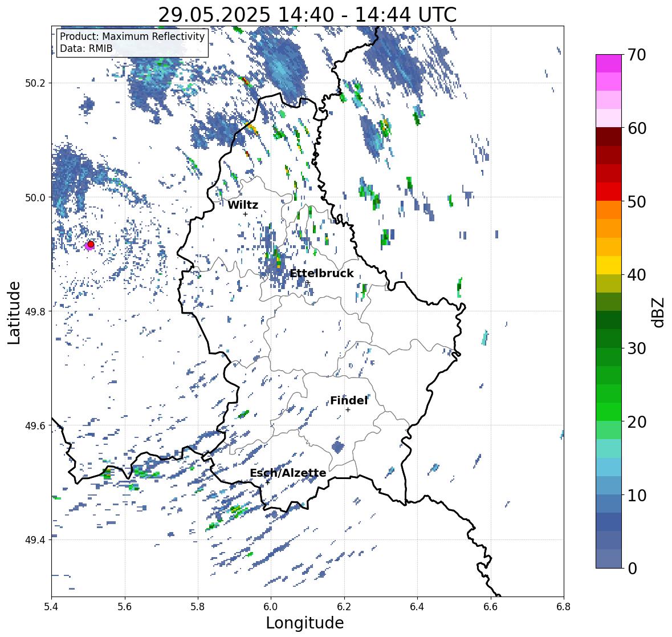The height and width of the screenshot is (637, 672).
Task: Click the colorbar tick label 30
Action: [x=637, y=348]
